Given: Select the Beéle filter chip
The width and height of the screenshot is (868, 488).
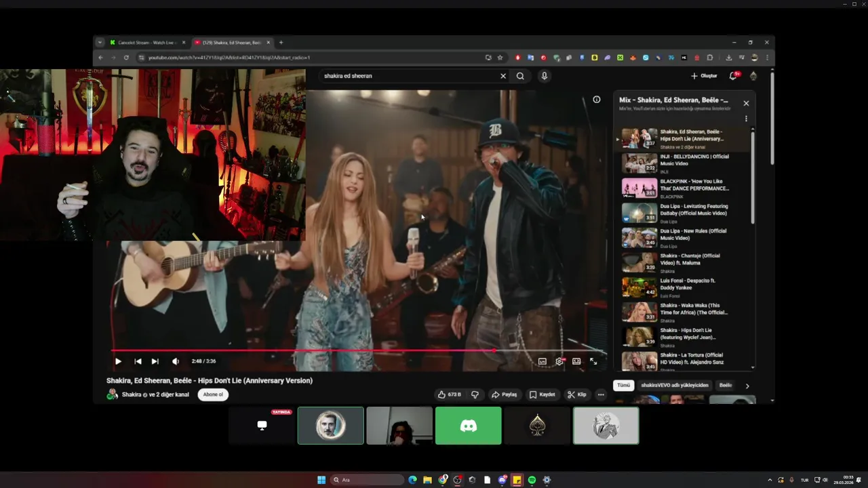Looking at the screenshot, I should click(x=726, y=385).
